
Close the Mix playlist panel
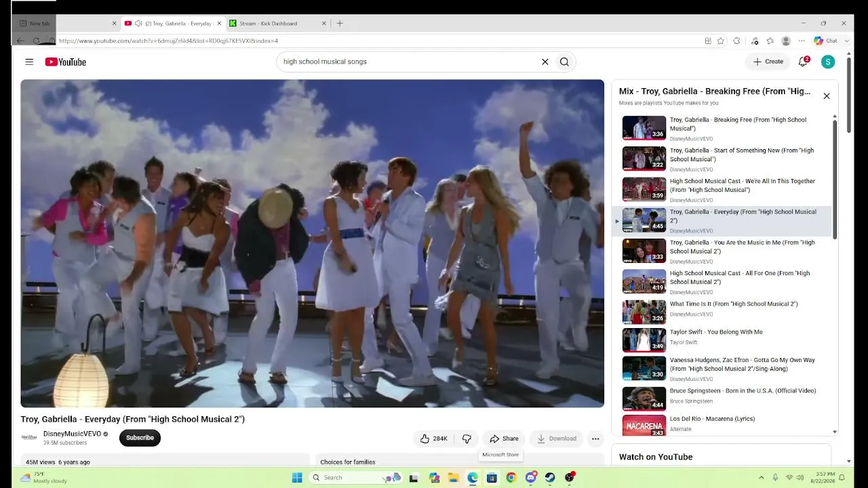pos(827,96)
